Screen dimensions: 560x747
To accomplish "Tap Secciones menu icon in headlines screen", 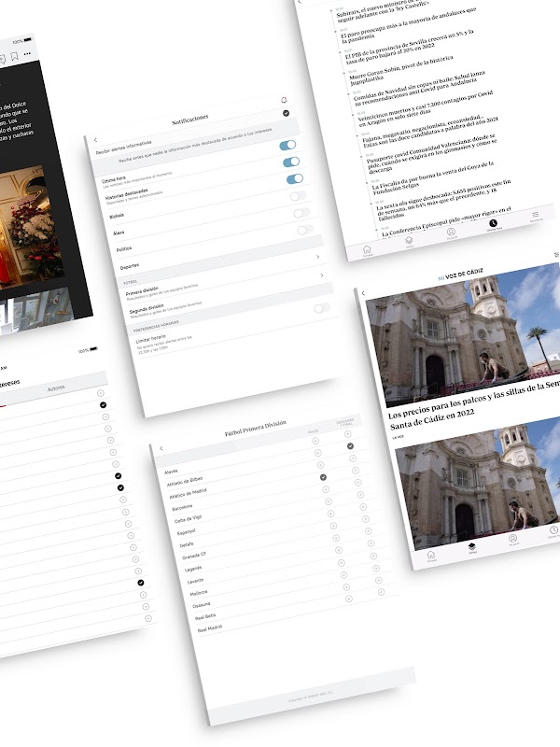I will pyautogui.click(x=536, y=216).
